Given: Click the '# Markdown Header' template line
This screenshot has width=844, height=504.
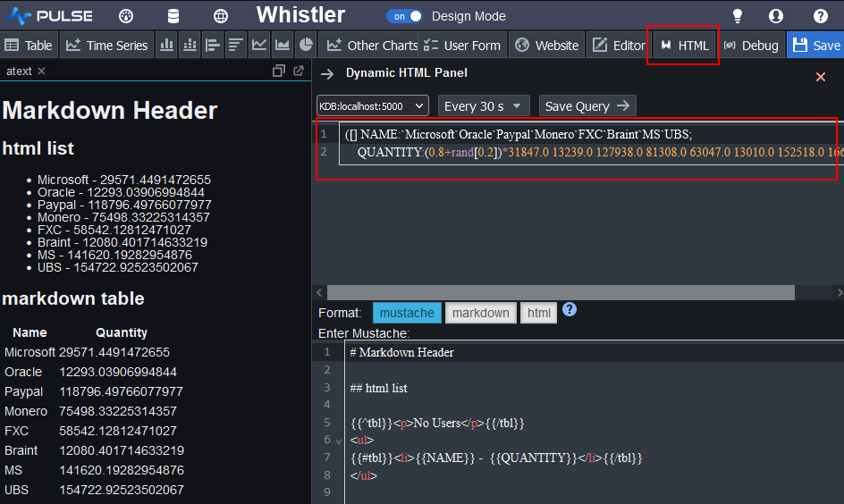Looking at the screenshot, I should tap(401, 352).
